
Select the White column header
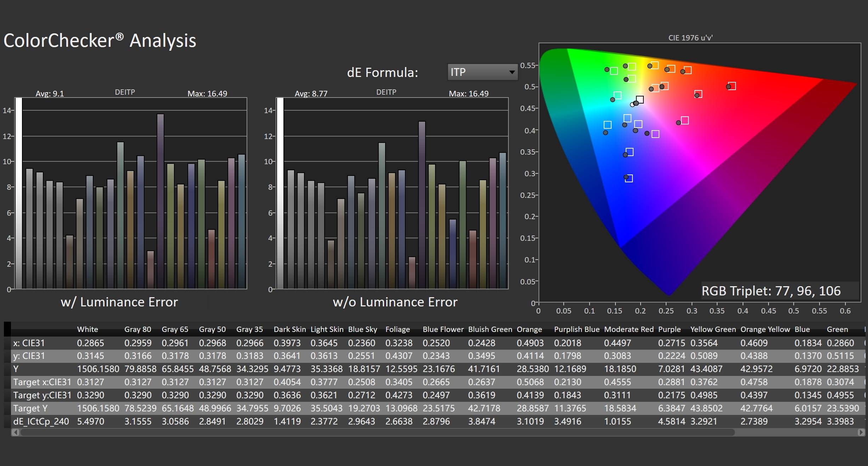click(88, 329)
